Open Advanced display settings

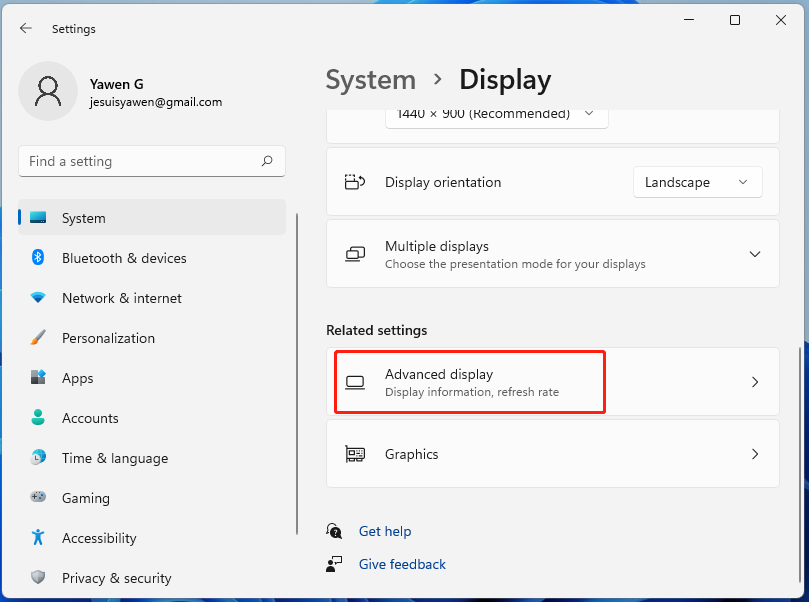[469, 382]
